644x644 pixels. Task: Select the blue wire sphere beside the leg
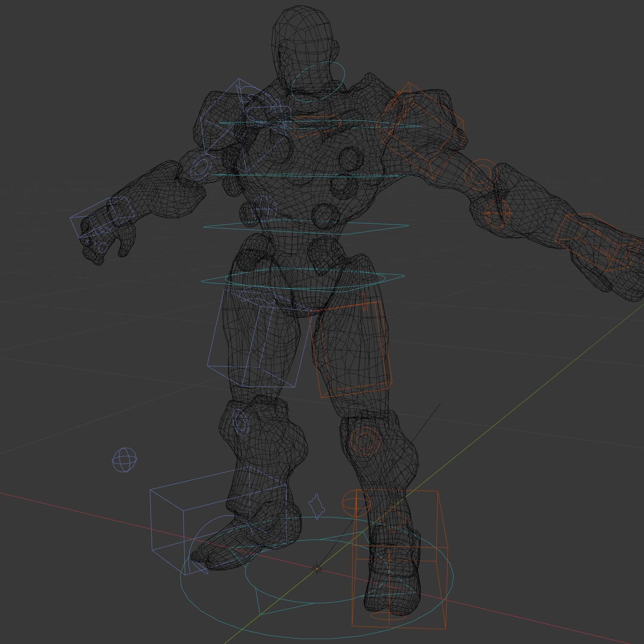[x=124, y=460]
